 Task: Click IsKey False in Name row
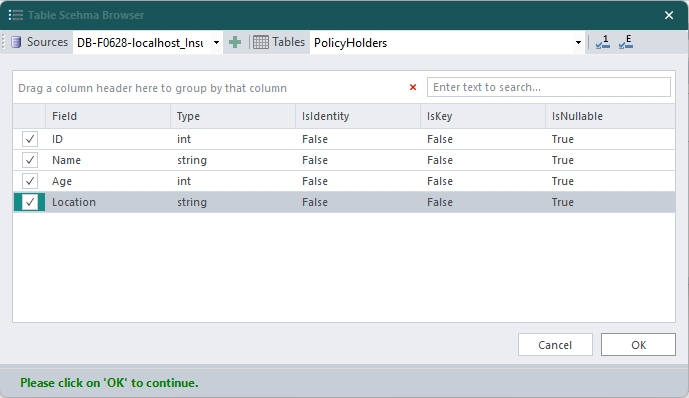pos(483,160)
